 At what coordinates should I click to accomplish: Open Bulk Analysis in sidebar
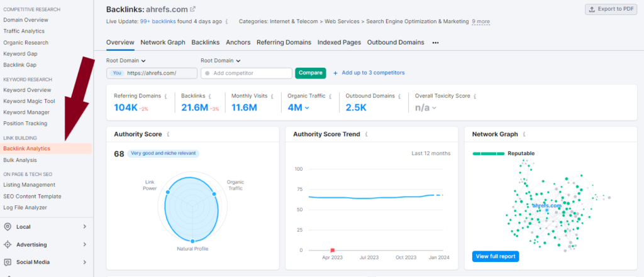19,160
